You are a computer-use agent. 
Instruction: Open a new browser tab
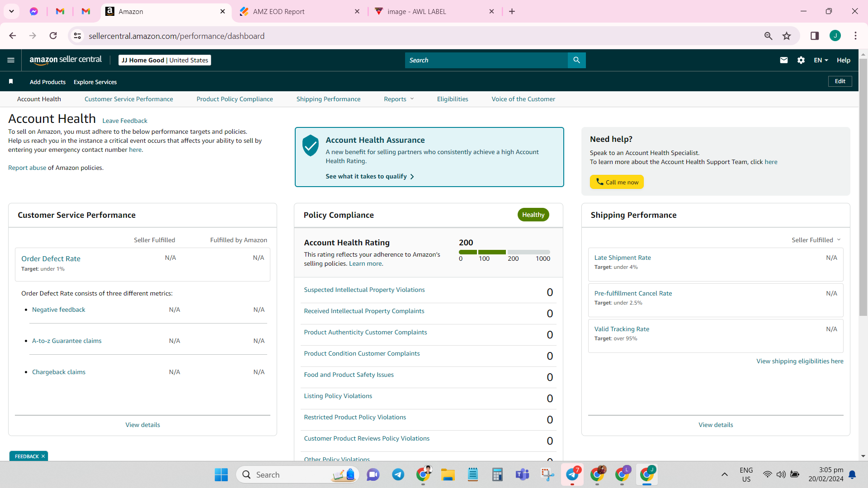pyautogui.click(x=512, y=12)
